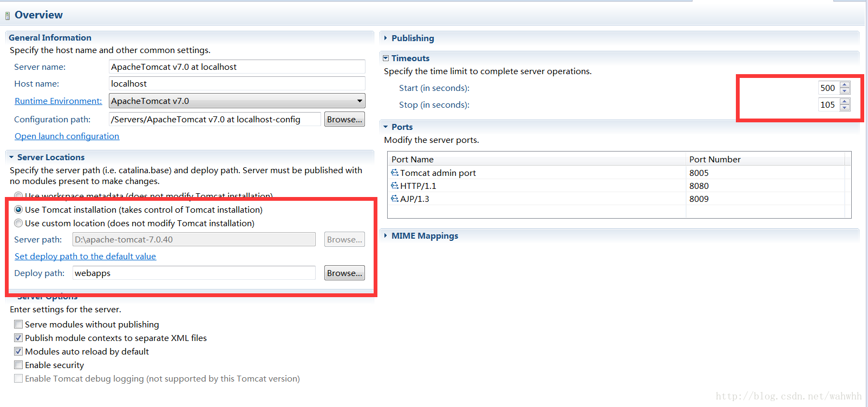Click Browse next to Configuration path
The width and height of the screenshot is (868, 407).
[344, 119]
